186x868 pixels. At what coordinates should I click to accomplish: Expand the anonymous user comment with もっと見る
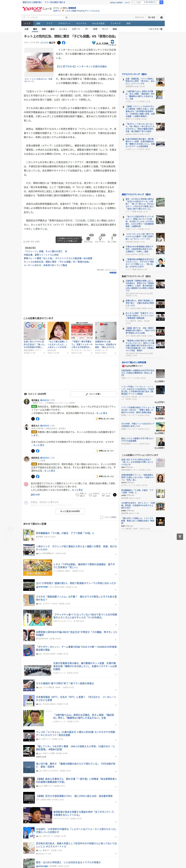tap(77, 490)
